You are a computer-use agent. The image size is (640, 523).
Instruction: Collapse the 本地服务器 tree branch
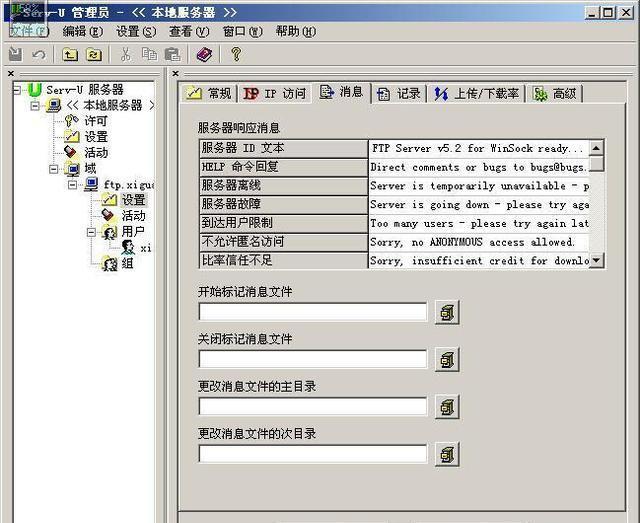tap(36, 105)
